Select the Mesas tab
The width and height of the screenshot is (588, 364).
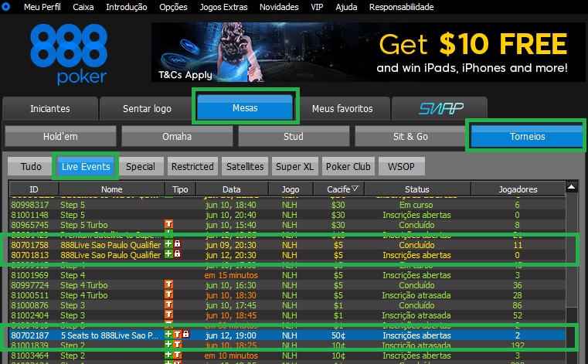pyautogui.click(x=245, y=107)
